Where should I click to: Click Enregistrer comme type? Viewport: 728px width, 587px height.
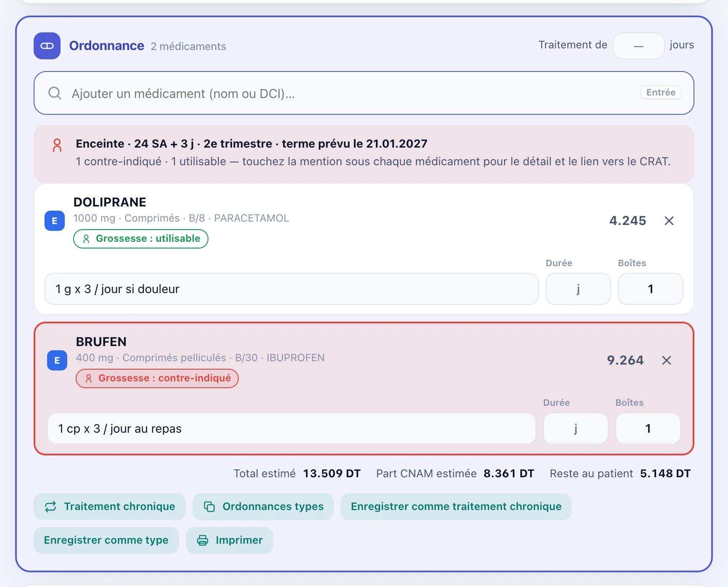click(106, 540)
